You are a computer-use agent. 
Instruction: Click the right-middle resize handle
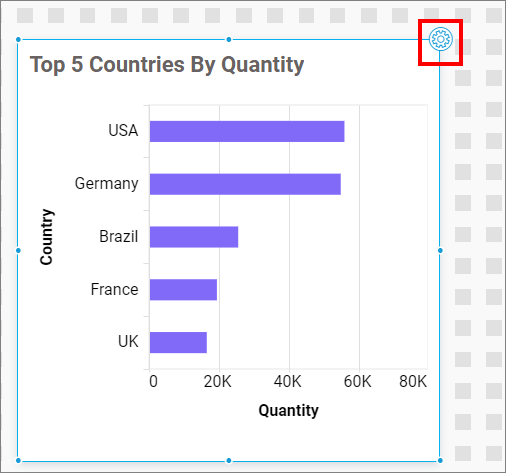tap(440, 250)
